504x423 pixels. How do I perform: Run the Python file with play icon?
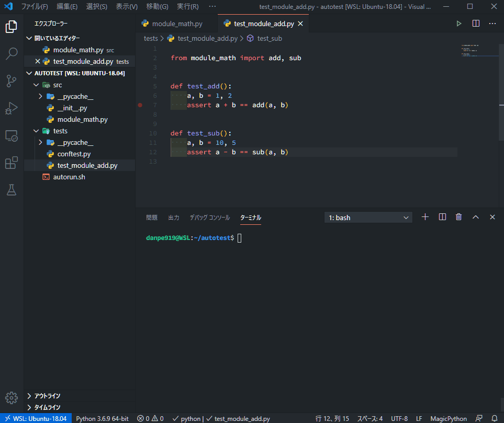pyautogui.click(x=458, y=24)
